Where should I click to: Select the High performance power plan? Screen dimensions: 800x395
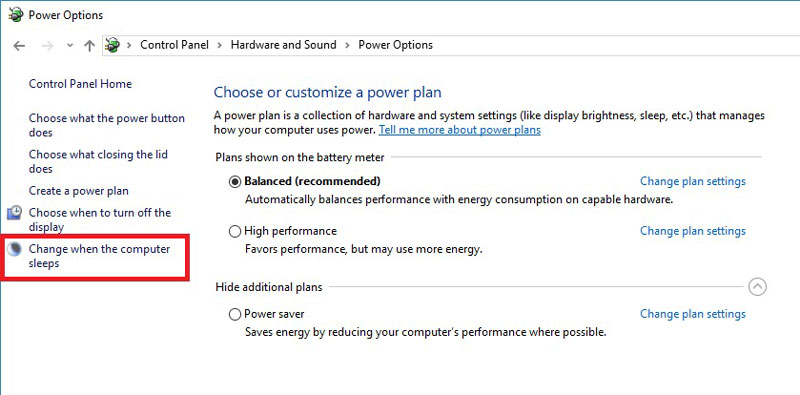pos(235,232)
